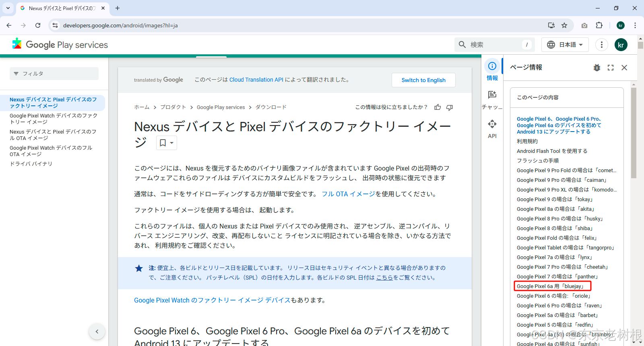Go to ホーム breadcrumb
The width and height of the screenshot is (644, 346).
point(142,107)
